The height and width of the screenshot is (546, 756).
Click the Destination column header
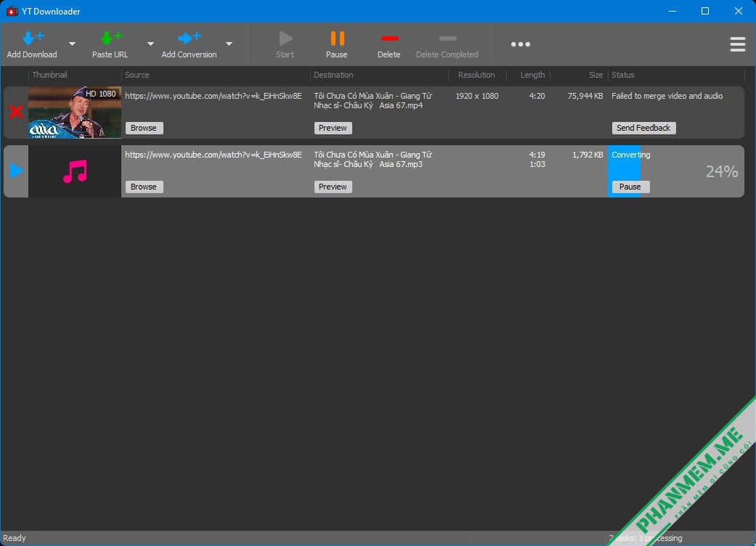pyautogui.click(x=333, y=75)
